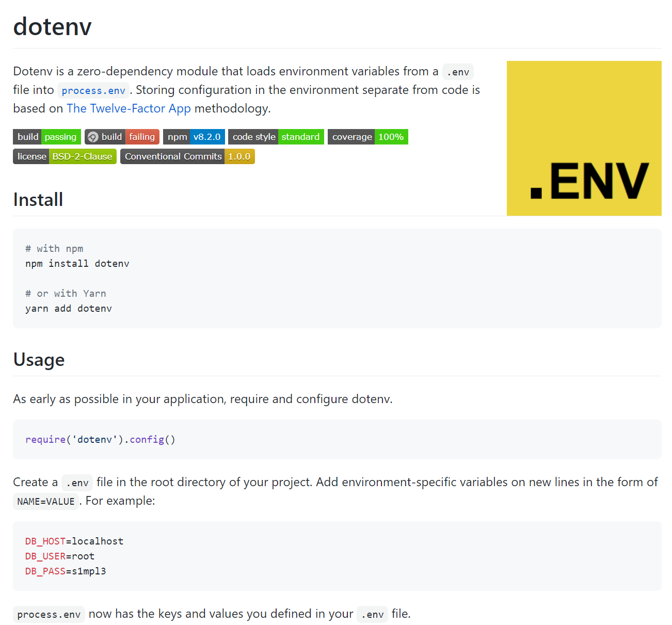This screenshot has width=672, height=625.
Task: Click the CircleCI icon in failing badge
Action: point(93,137)
